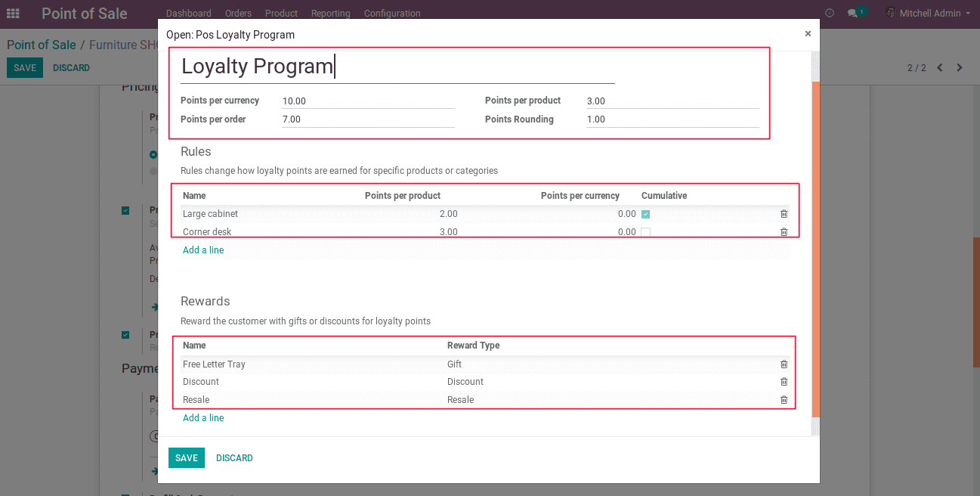Open the Orders menu

[x=238, y=14]
